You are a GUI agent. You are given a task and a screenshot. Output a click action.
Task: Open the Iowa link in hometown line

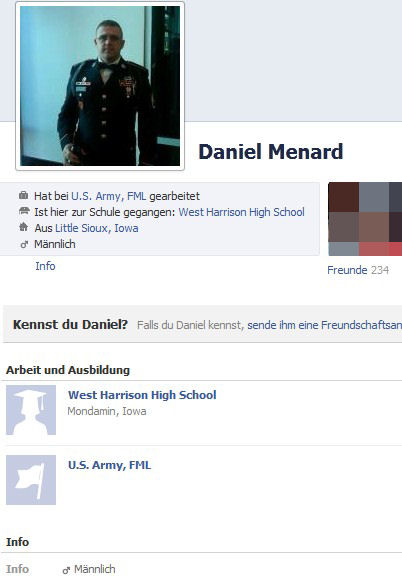tap(126, 228)
